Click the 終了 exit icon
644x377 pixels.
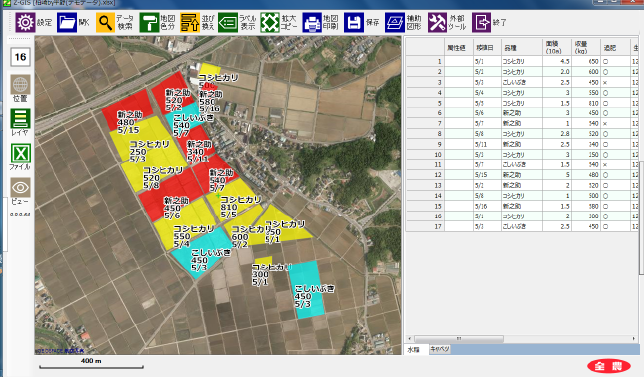click(x=481, y=22)
